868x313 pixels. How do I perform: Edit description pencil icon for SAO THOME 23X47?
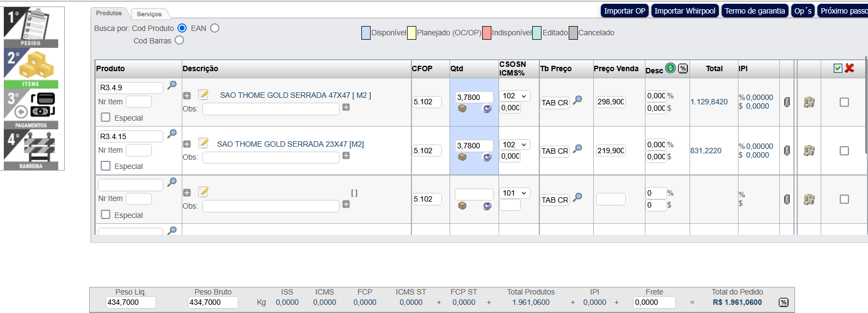[x=204, y=143]
